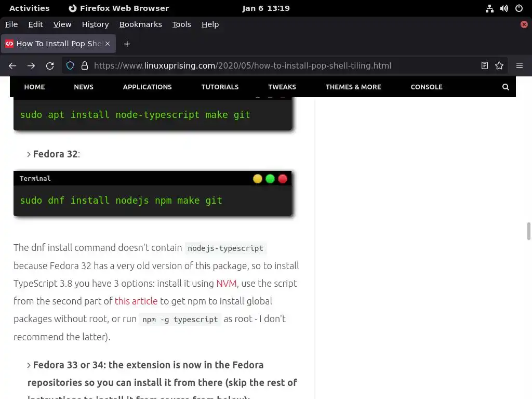The height and width of the screenshot is (399, 532).
Task: Open the History menu
Action: click(x=96, y=24)
